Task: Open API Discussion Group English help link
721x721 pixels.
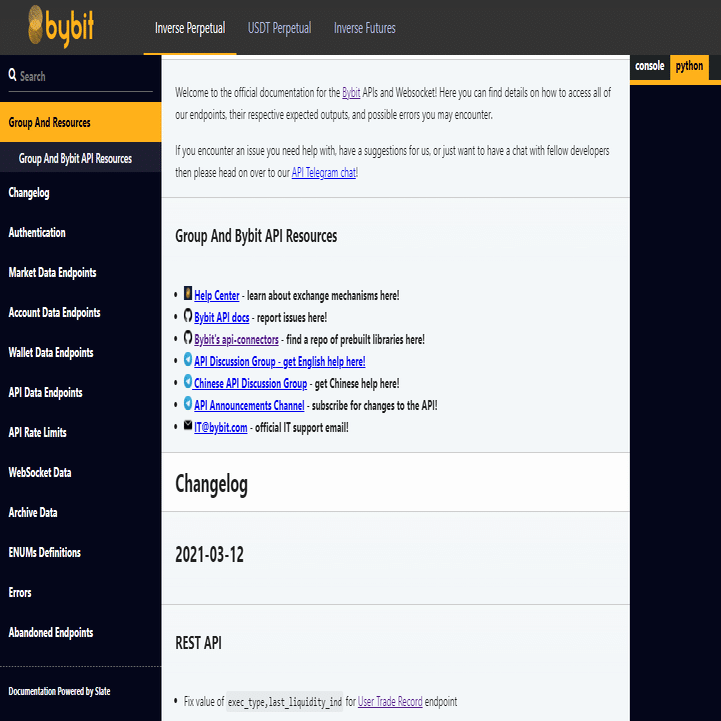Action: pyautogui.click(x=280, y=361)
